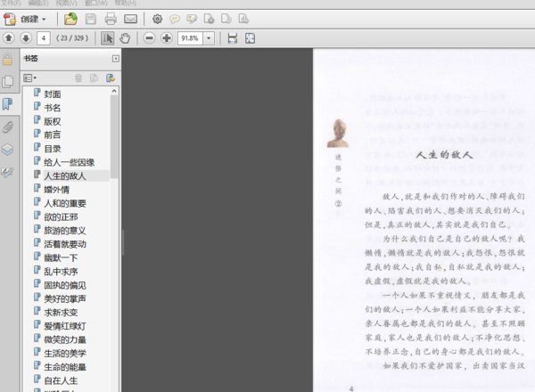
Task: Open the Layers panel icon
Action: point(7,150)
